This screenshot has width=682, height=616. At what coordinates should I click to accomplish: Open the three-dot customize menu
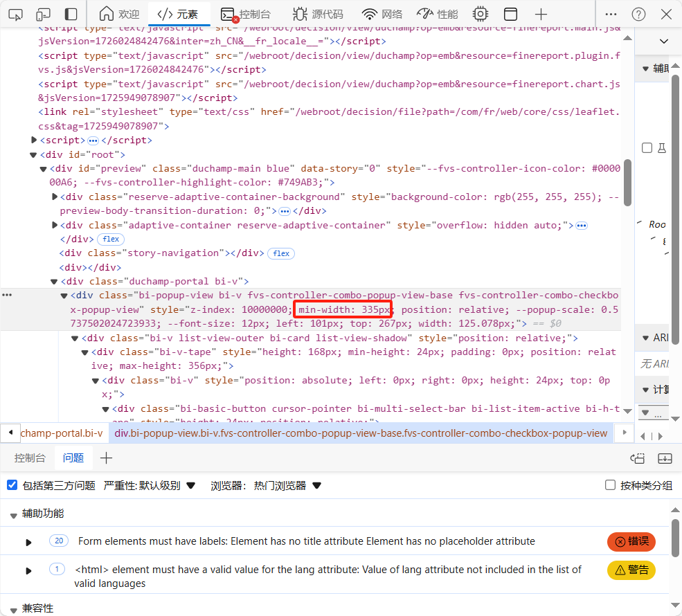tap(611, 15)
